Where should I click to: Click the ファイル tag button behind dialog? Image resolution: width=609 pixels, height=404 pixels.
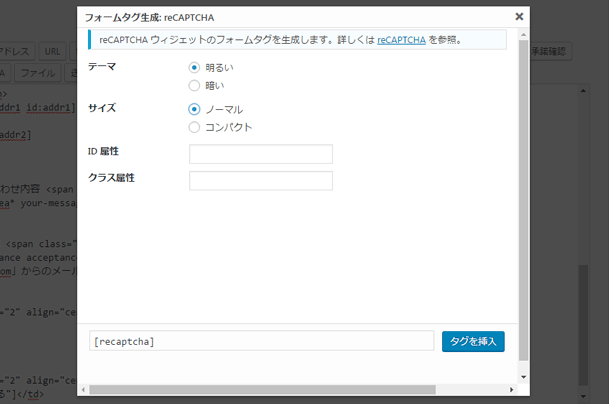tap(38, 73)
